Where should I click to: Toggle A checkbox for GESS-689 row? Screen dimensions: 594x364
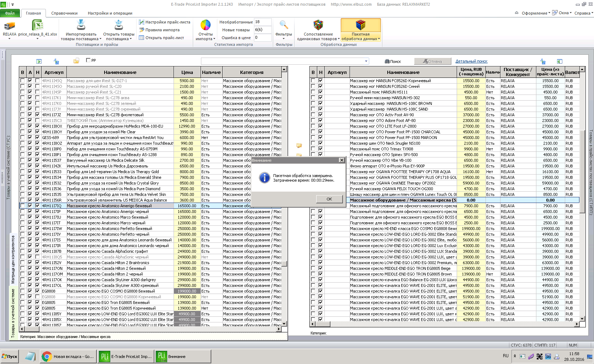click(x=30, y=138)
